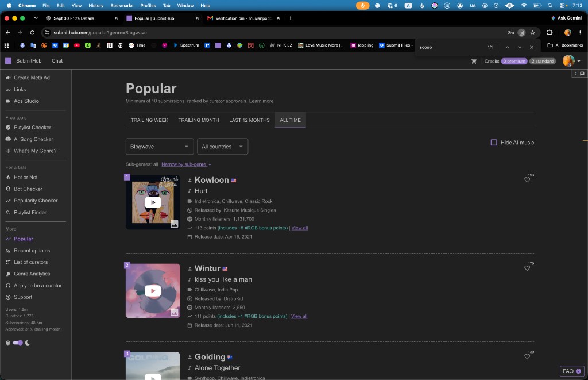Go to previous find result
The height and width of the screenshot is (380, 588).
coord(507,47)
